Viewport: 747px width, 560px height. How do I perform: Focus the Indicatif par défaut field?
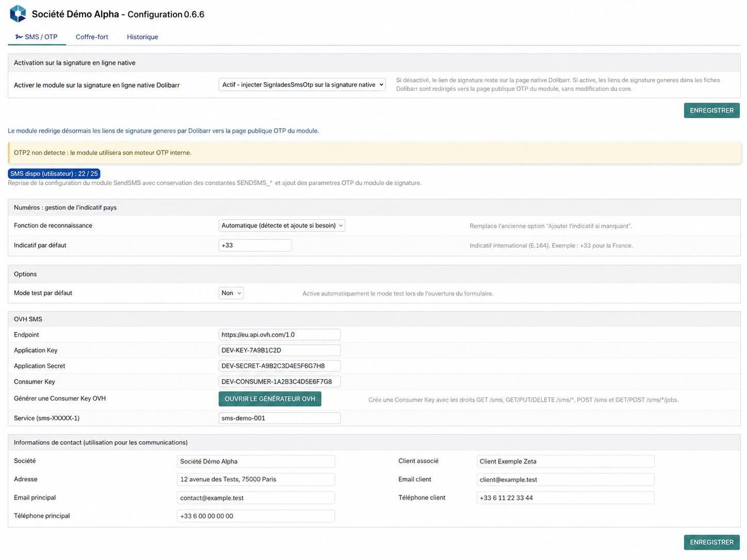pos(255,245)
